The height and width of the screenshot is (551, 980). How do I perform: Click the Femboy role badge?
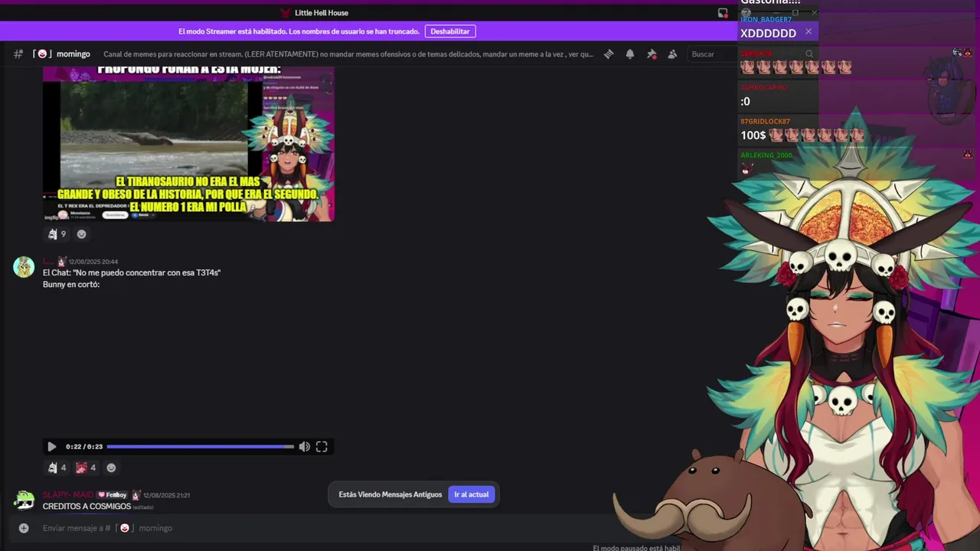pyautogui.click(x=113, y=495)
